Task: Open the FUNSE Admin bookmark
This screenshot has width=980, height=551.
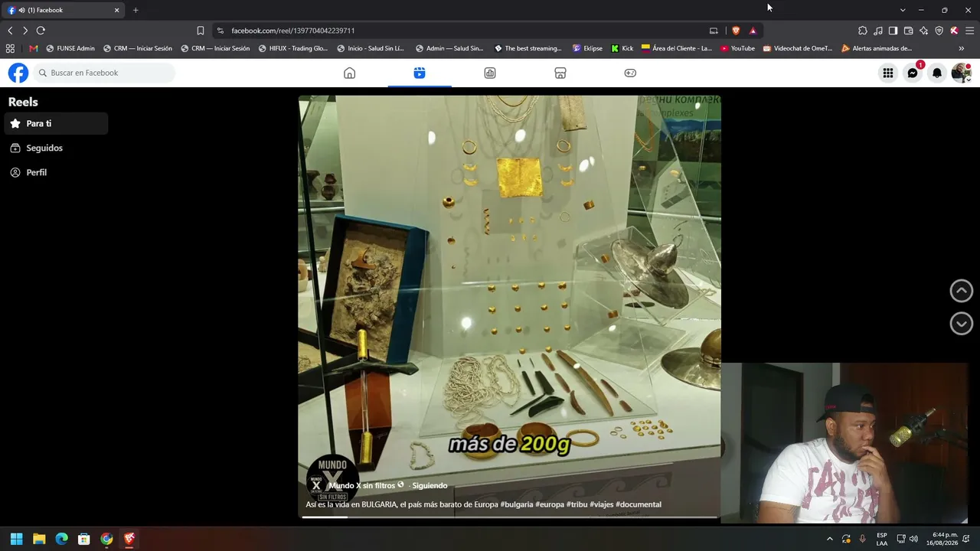Action: coord(70,48)
